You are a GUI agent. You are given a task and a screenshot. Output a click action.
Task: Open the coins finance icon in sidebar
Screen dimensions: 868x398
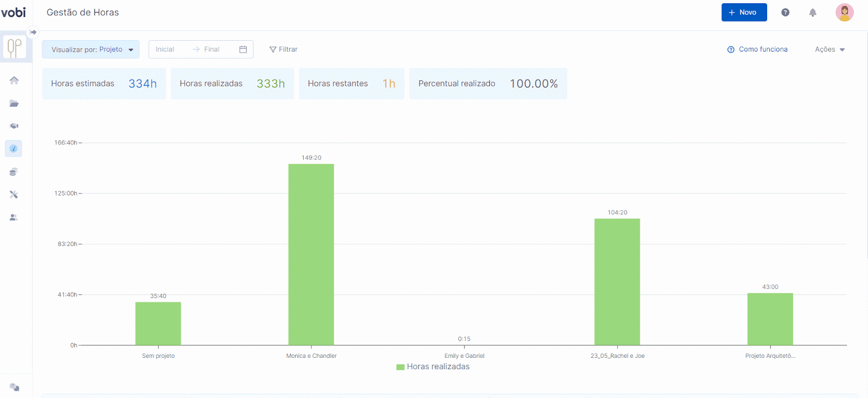14,172
